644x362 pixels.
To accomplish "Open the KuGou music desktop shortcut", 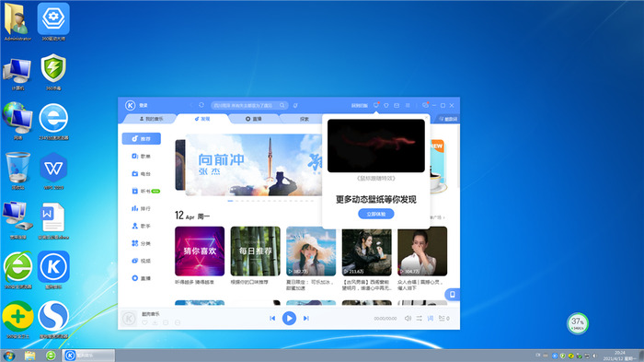I will tap(53, 270).
